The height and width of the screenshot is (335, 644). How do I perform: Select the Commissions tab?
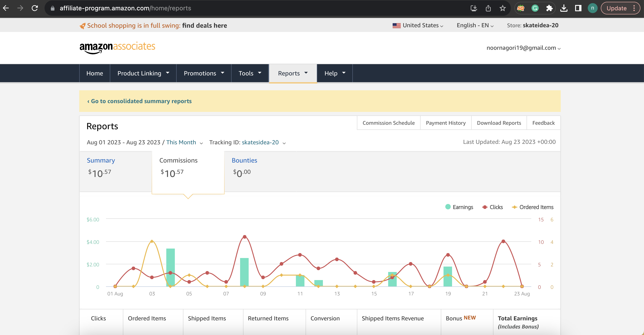(188, 172)
